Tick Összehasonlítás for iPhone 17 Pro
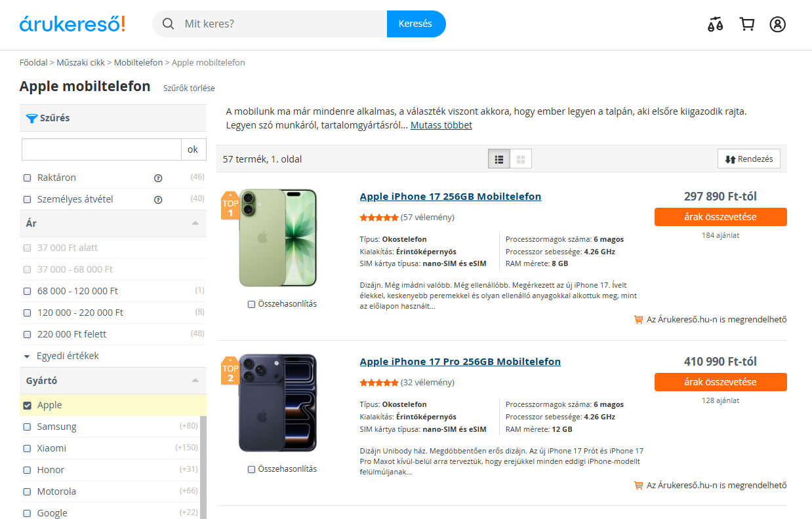 (x=251, y=469)
